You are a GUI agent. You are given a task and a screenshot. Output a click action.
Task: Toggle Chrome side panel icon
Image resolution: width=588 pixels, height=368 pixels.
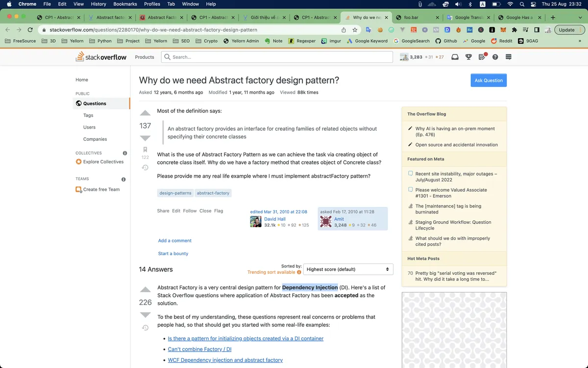(x=537, y=30)
